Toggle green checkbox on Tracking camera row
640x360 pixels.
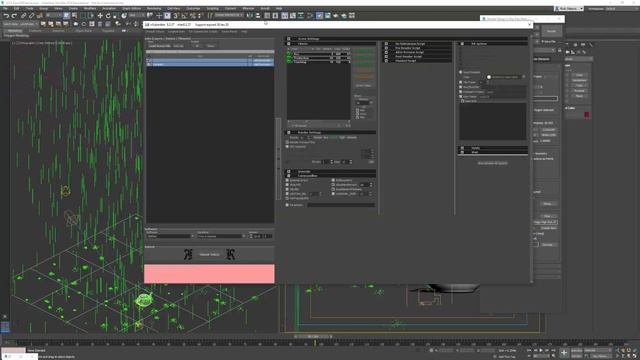coord(289,62)
